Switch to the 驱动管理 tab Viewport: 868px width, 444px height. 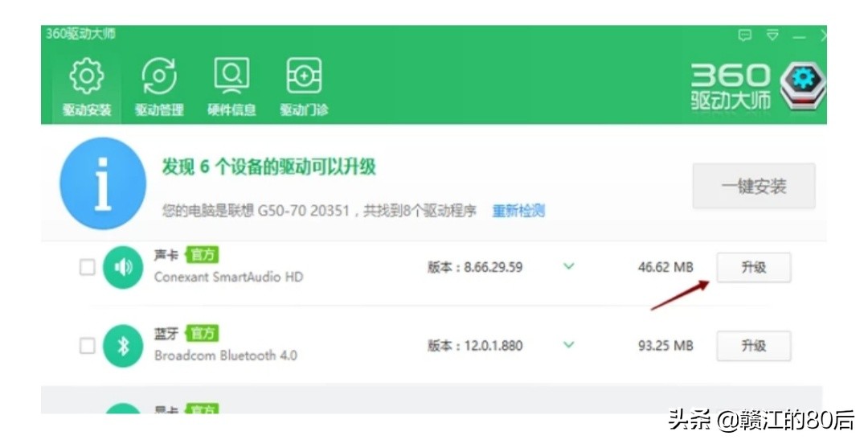tap(159, 87)
